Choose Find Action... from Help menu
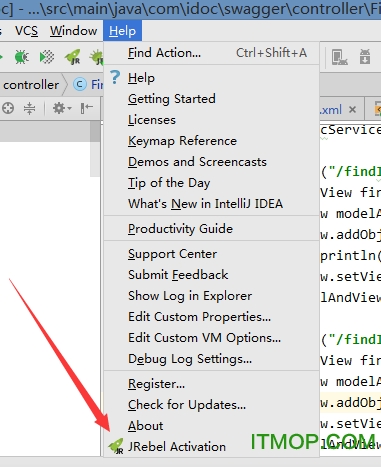The width and height of the screenshot is (381, 467). (x=211, y=53)
